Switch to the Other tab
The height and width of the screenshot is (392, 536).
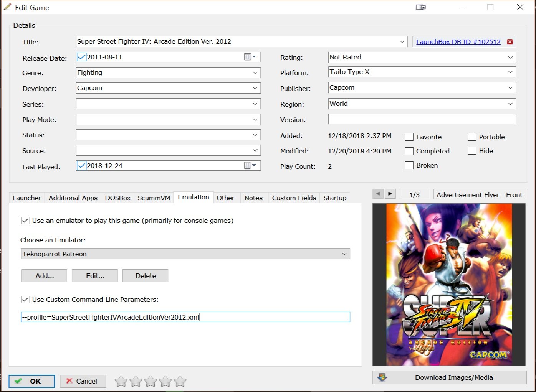pos(225,198)
